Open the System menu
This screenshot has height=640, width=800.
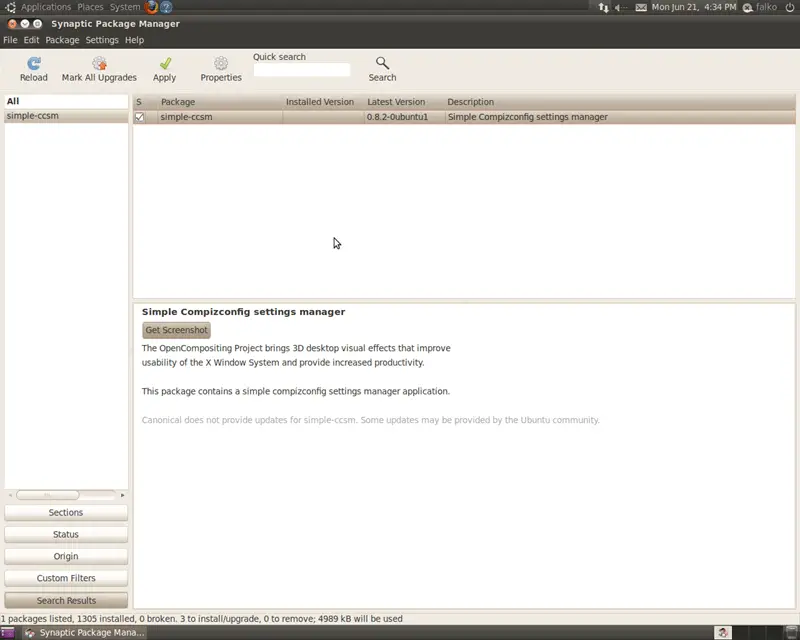pyautogui.click(x=124, y=7)
